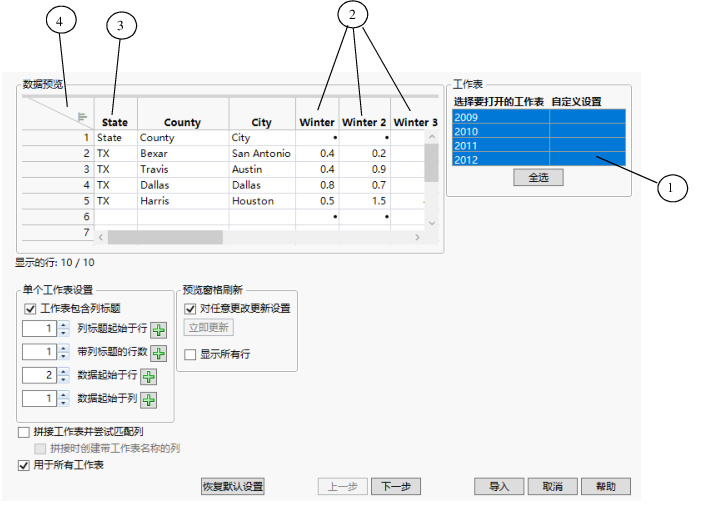Click green plus beside 列标题起始于行
Image resolution: width=710 pixels, height=506 pixels.
click(158, 330)
